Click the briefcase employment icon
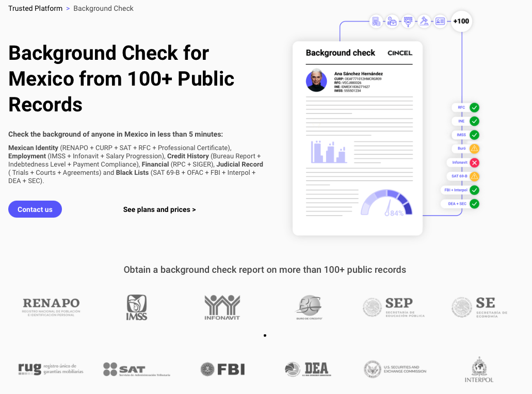532x394 pixels. click(392, 21)
